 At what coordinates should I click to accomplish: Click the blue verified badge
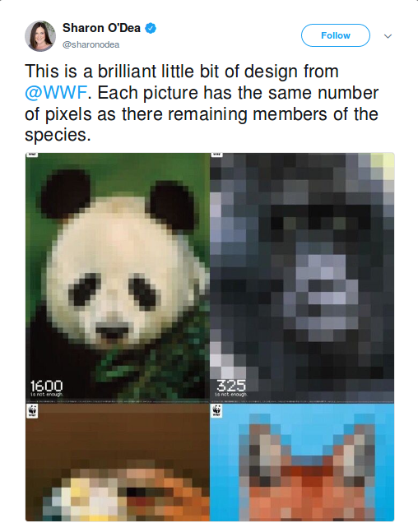[151, 28]
